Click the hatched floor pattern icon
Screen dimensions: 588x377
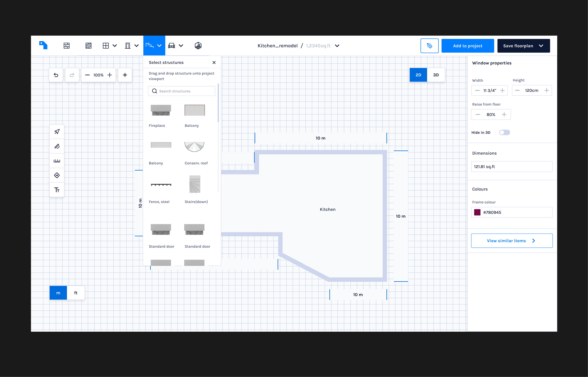[x=88, y=46]
